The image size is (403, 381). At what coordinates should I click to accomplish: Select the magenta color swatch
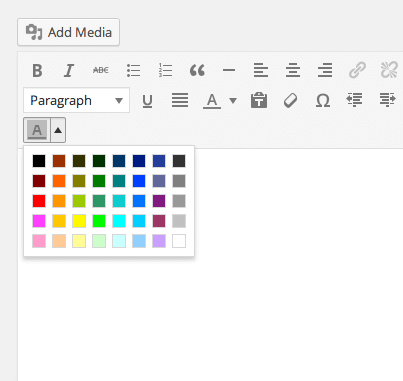39,221
